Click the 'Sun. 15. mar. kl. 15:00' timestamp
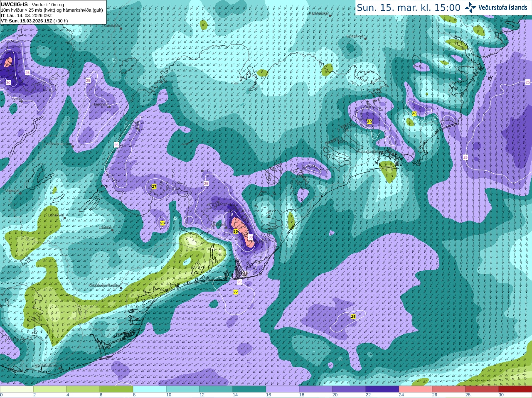This screenshot has height=398, width=532. point(409,7)
